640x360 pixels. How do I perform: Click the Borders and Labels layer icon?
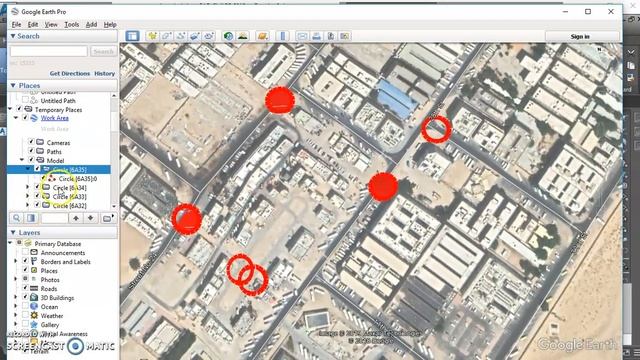point(34,262)
